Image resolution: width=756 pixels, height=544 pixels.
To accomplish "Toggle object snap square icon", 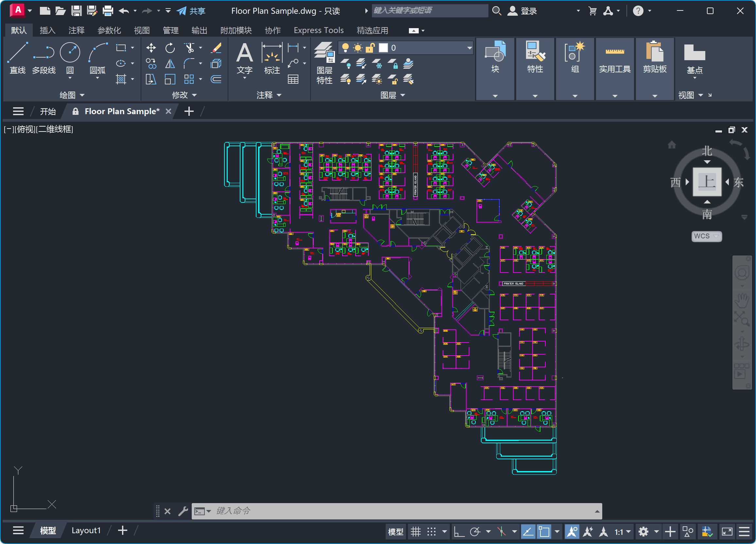I will click(544, 531).
